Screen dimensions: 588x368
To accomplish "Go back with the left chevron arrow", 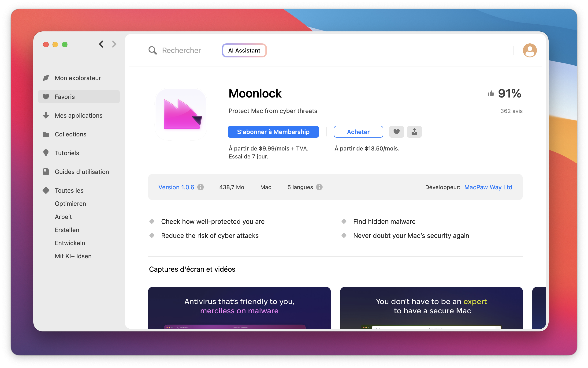I will 101,44.
